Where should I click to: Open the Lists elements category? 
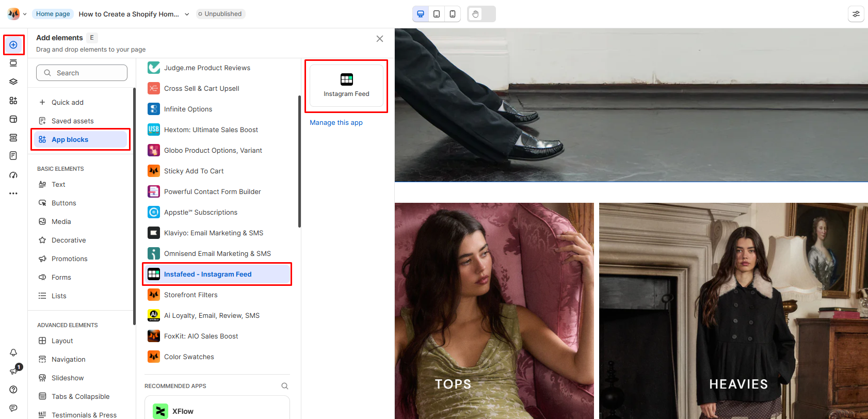(x=82, y=296)
